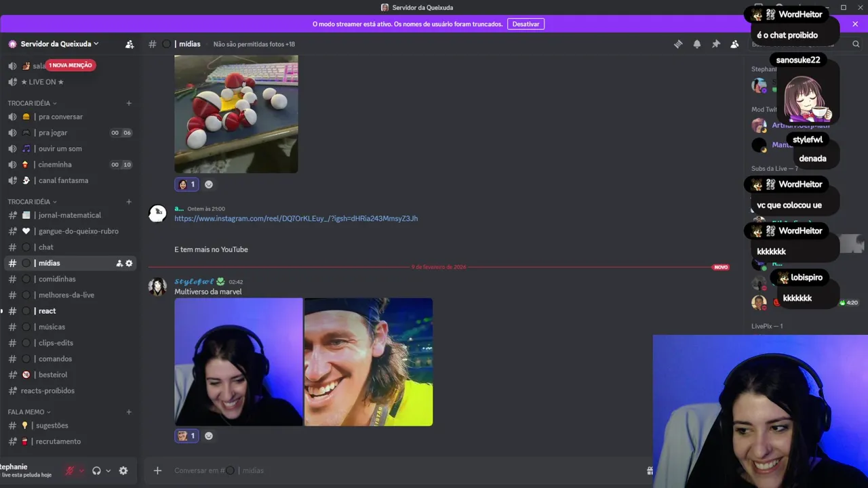Collapse first TROCAR IDÉIA category with voice channels
Image resolution: width=868 pixels, height=488 pixels.
pyautogui.click(x=32, y=103)
